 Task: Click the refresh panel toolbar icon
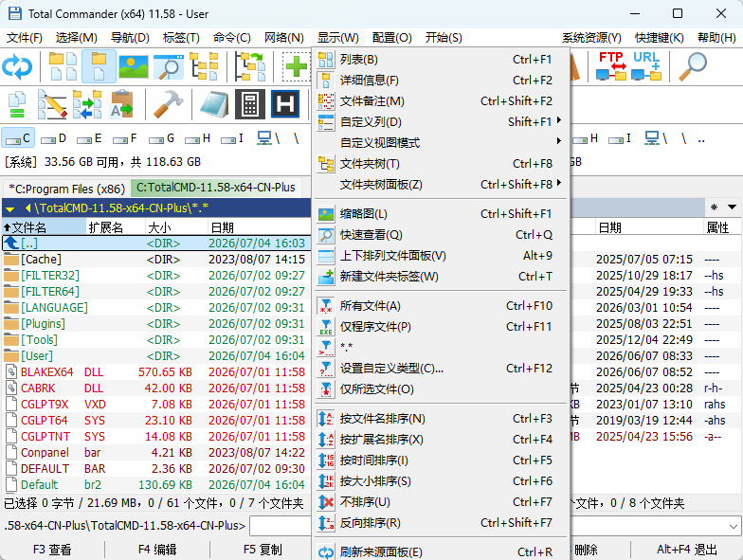(17, 66)
